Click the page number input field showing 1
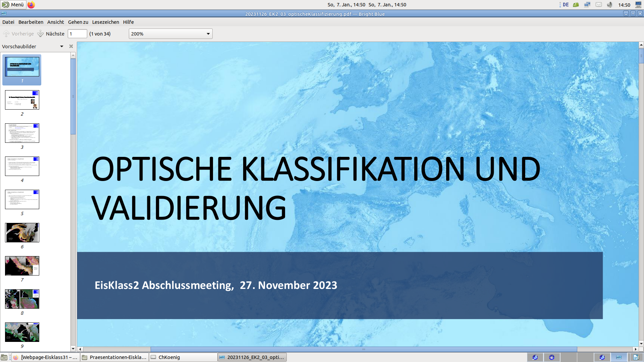The image size is (644, 362). click(x=77, y=34)
